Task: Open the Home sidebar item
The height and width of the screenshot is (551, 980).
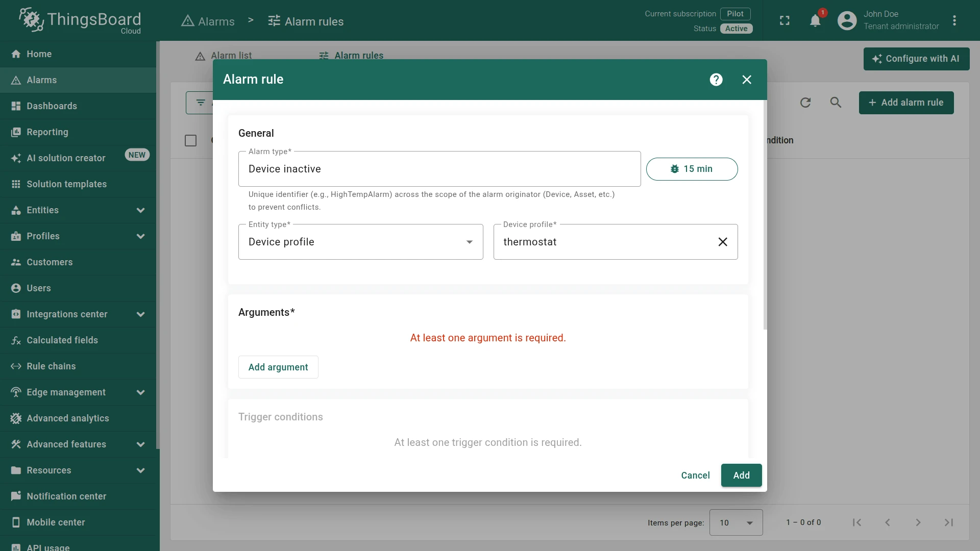Action: tap(78, 54)
